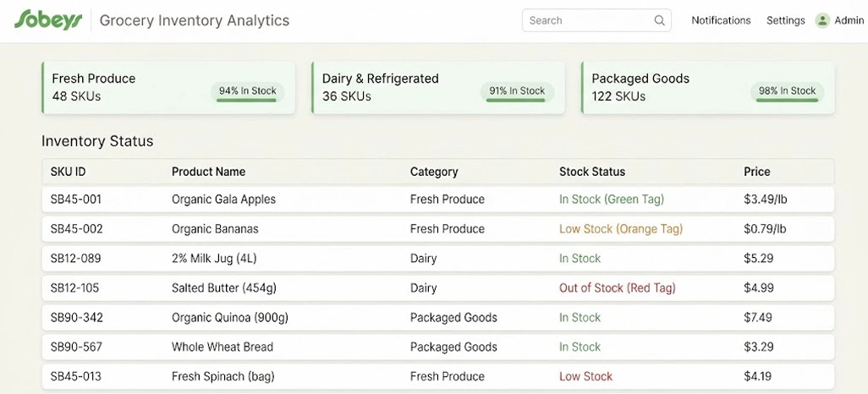868x394 pixels.
Task: Select SKU SB90-567
Action: (x=76, y=347)
